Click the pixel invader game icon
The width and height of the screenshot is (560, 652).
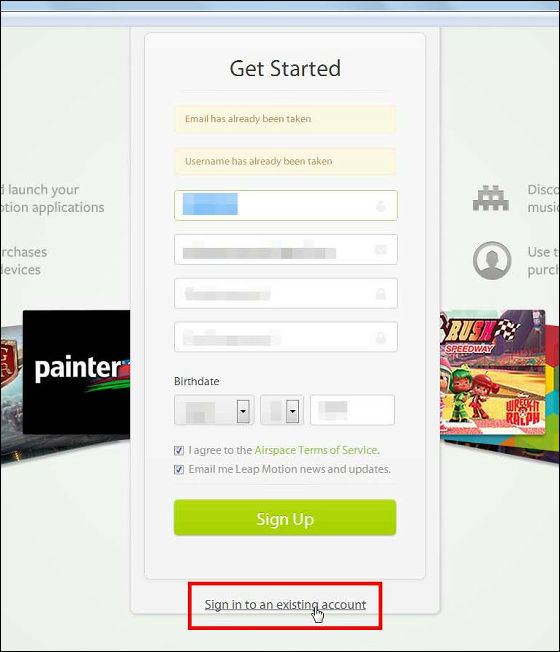(491, 198)
